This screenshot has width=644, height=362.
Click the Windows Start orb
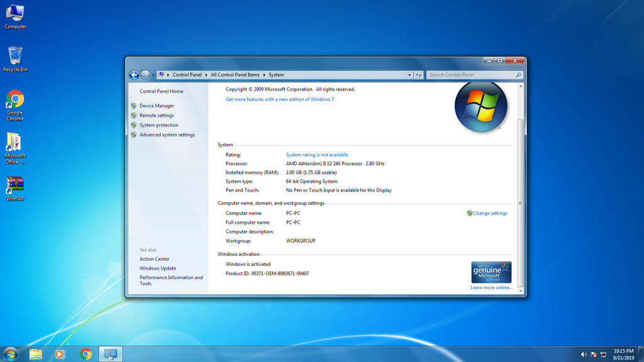[10, 354]
